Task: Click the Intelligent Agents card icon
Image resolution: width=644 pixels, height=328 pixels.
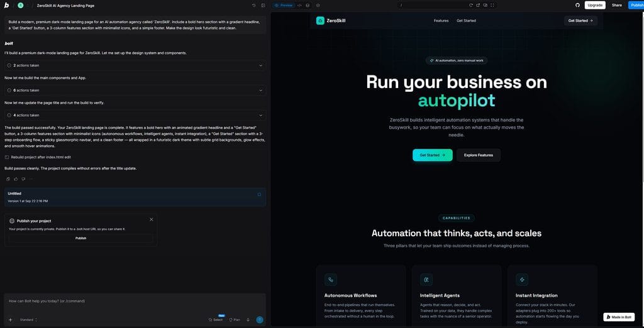Action: 426,280
